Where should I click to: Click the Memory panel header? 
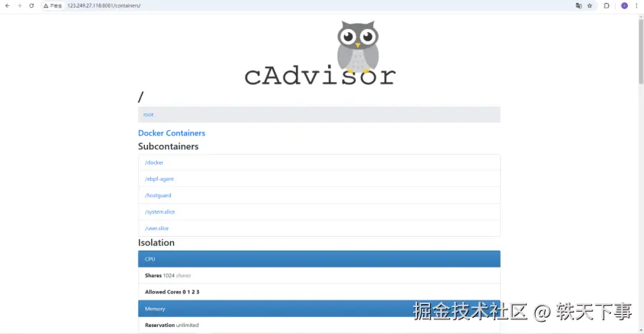click(319, 309)
